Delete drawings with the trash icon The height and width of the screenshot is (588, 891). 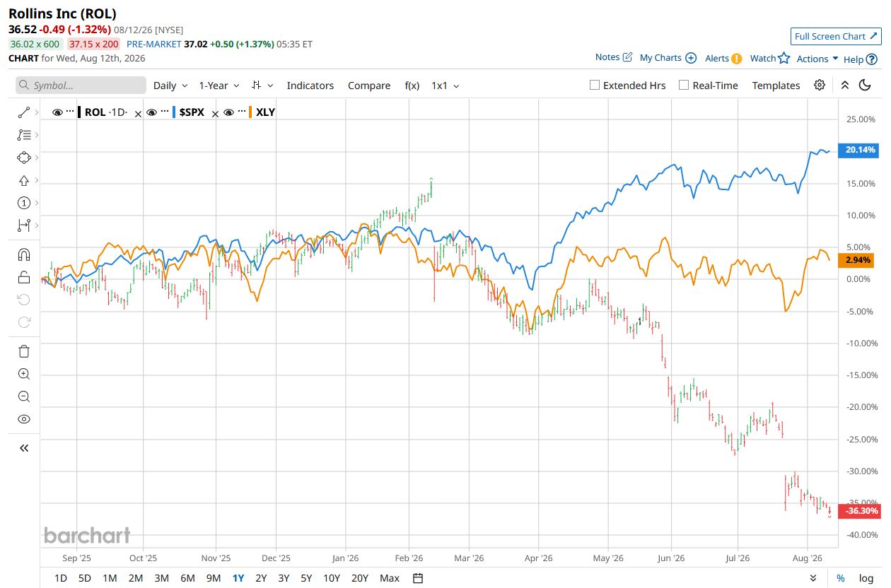[23, 351]
